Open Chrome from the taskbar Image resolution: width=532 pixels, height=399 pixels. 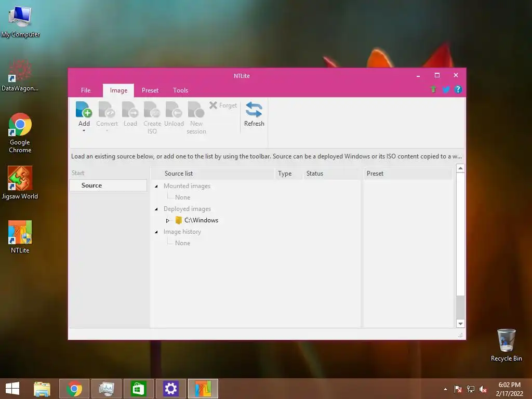(x=74, y=389)
